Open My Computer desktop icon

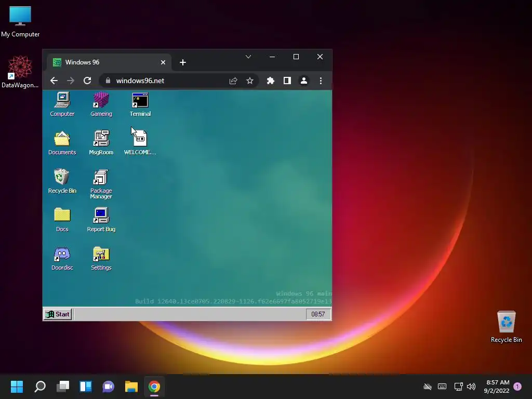coord(20,22)
